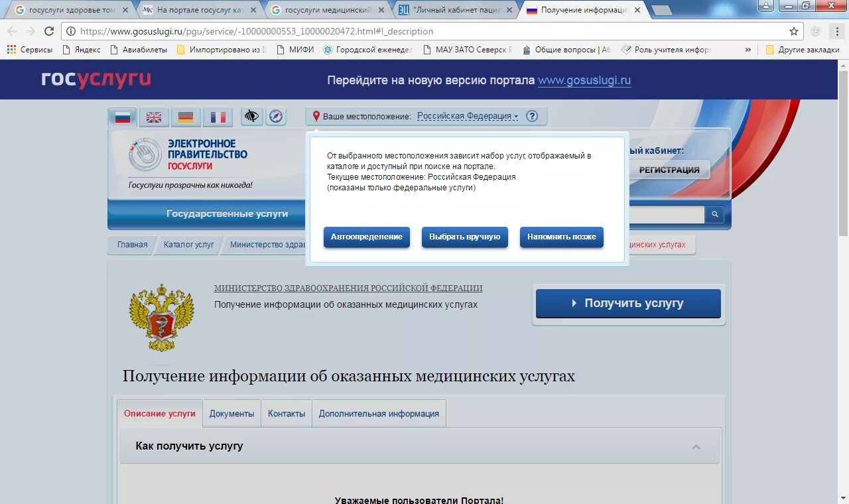Viewport: 849px width, 504px height.
Task: Open the www.gosuslugi.ru new portal link
Action: 584,80
